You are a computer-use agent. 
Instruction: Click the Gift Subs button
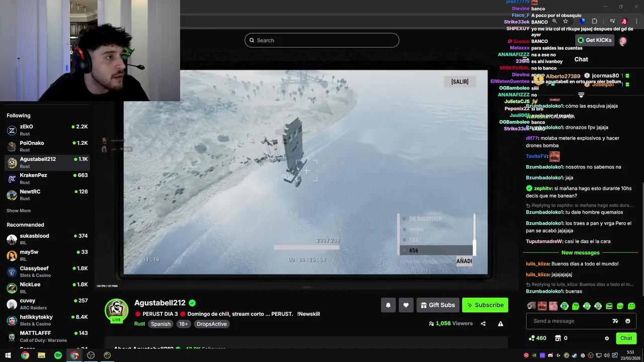(x=438, y=305)
